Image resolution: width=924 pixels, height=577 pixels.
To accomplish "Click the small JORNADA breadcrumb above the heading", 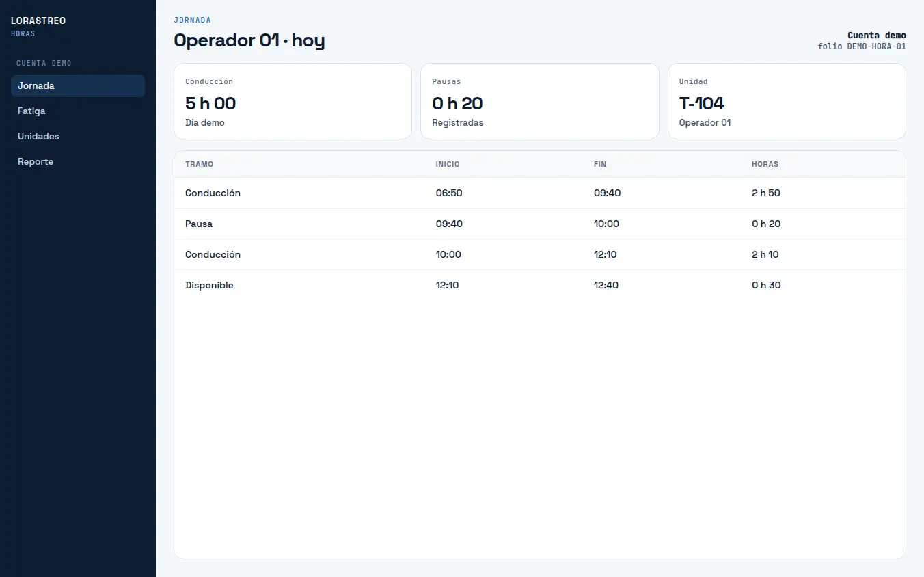I will 192,21.
